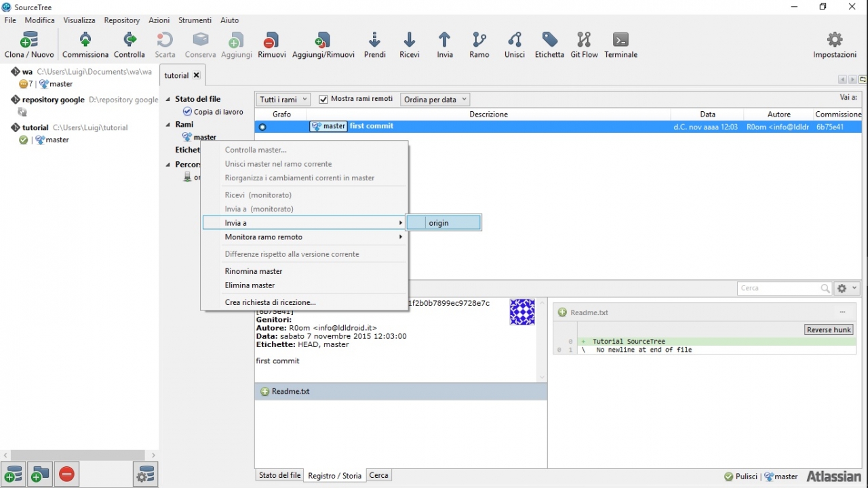
Task: Select the first commit row
Action: pos(558,127)
